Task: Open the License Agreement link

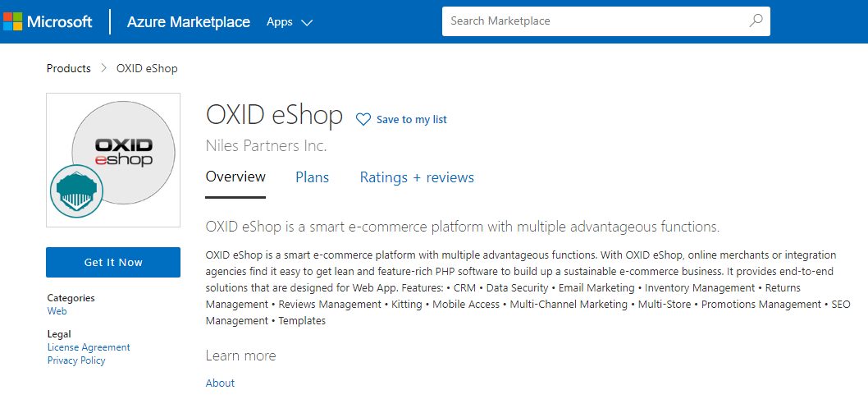Action: point(89,347)
